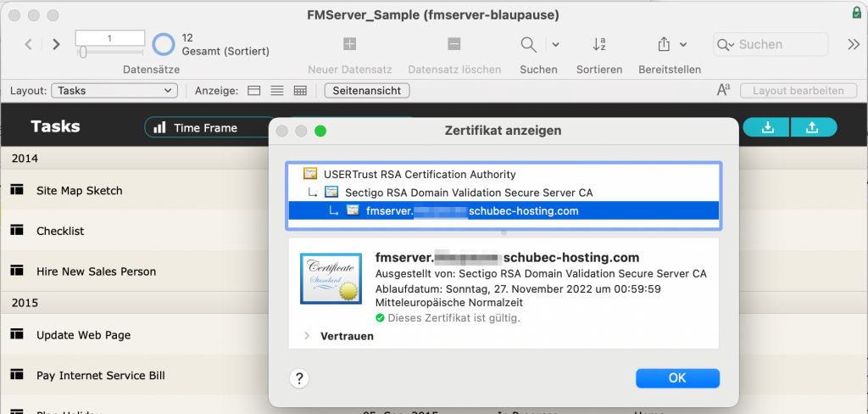This screenshot has width=868, height=414.
Task: Click the help question mark button
Action: tap(299, 378)
